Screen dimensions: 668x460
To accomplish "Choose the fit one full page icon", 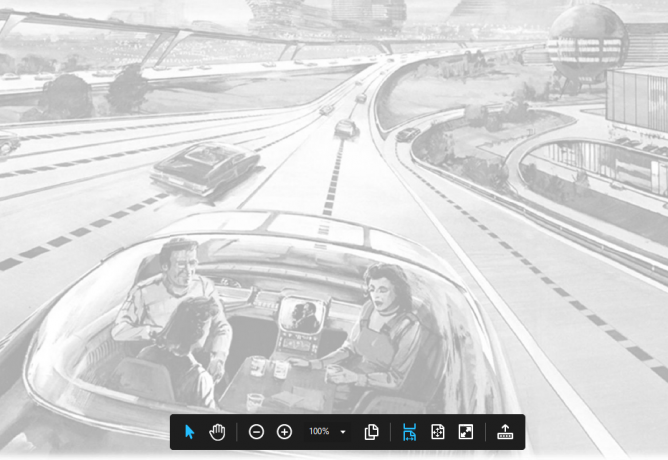I will tap(437, 432).
